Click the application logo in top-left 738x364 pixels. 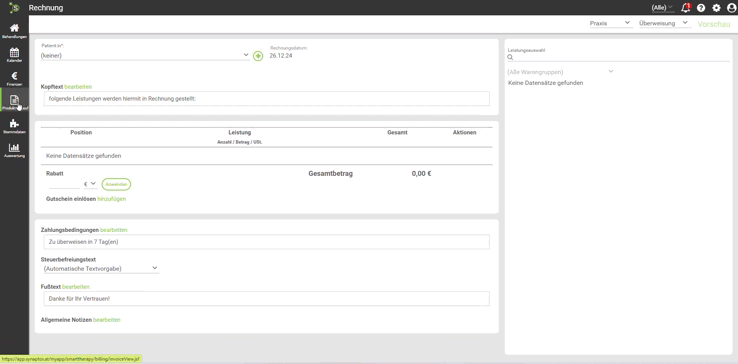pos(15,8)
